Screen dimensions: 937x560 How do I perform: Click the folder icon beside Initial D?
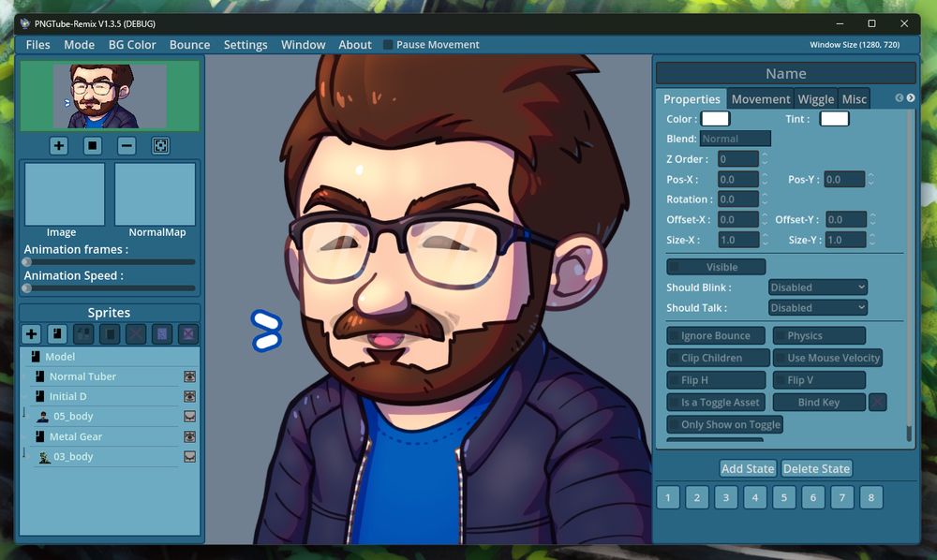[x=40, y=396]
